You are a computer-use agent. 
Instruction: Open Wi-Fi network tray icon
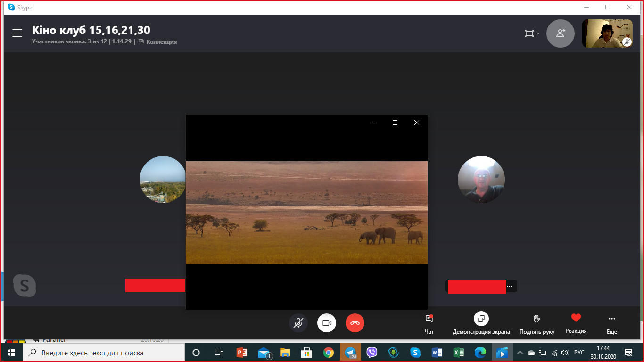pos(554,353)
